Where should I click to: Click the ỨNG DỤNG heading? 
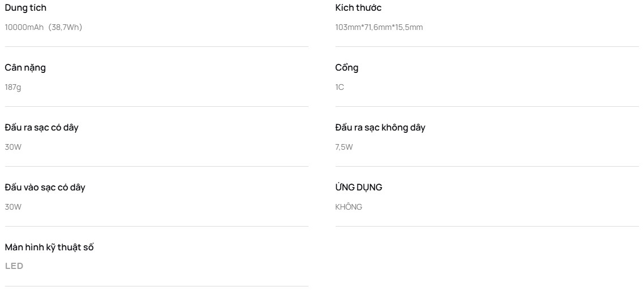(x=359, y=188)
